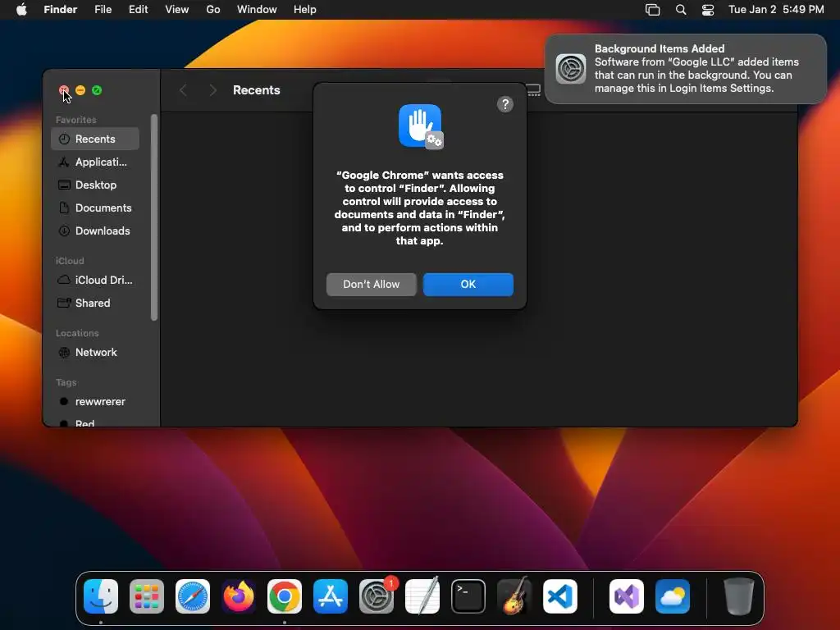Click the Finder sidebar scrollbar
Viewport: 840px width, 630px height.
point(154,217)
